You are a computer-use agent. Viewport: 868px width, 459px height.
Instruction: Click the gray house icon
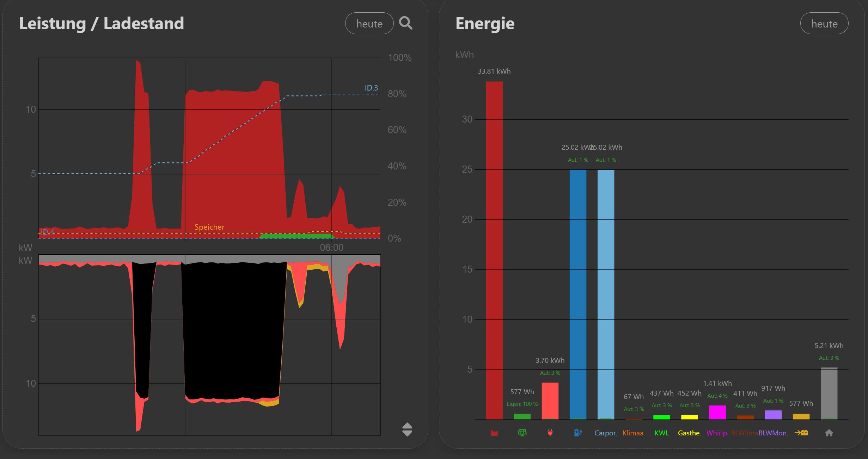829,433
